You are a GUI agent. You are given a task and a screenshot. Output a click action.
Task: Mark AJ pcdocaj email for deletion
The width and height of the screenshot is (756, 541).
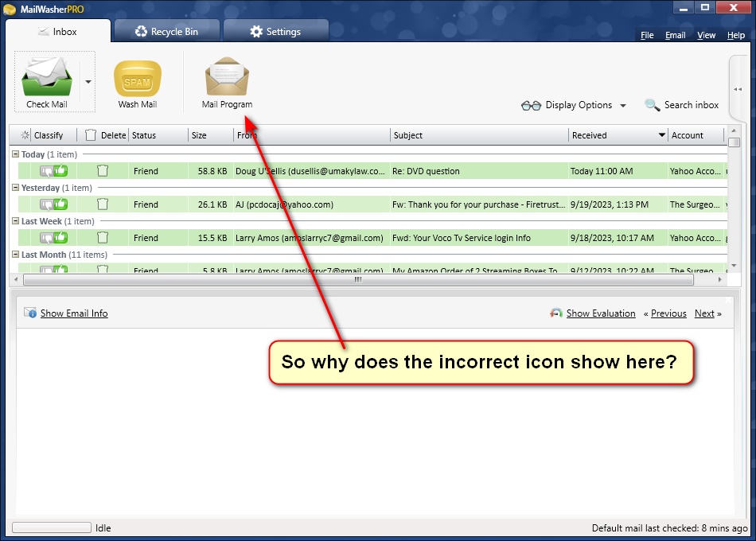click(103, 204)
